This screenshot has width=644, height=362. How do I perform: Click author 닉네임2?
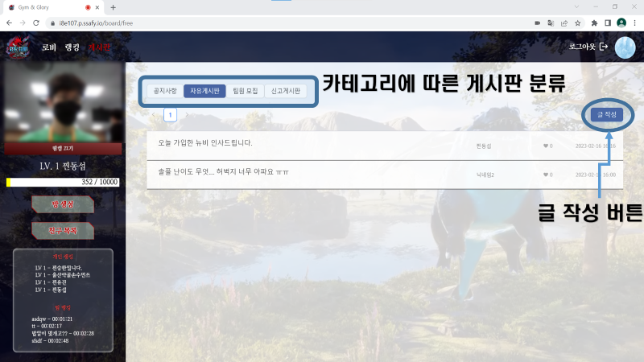(x=485, y=175)
